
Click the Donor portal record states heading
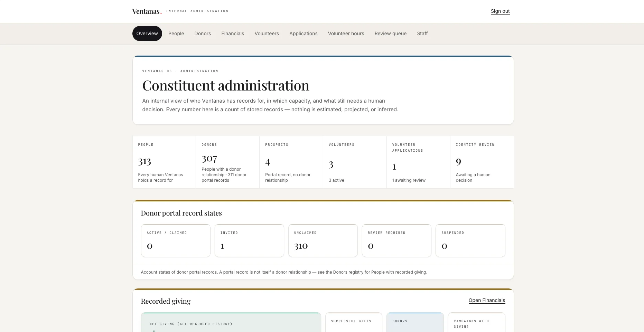pos(181,213)
